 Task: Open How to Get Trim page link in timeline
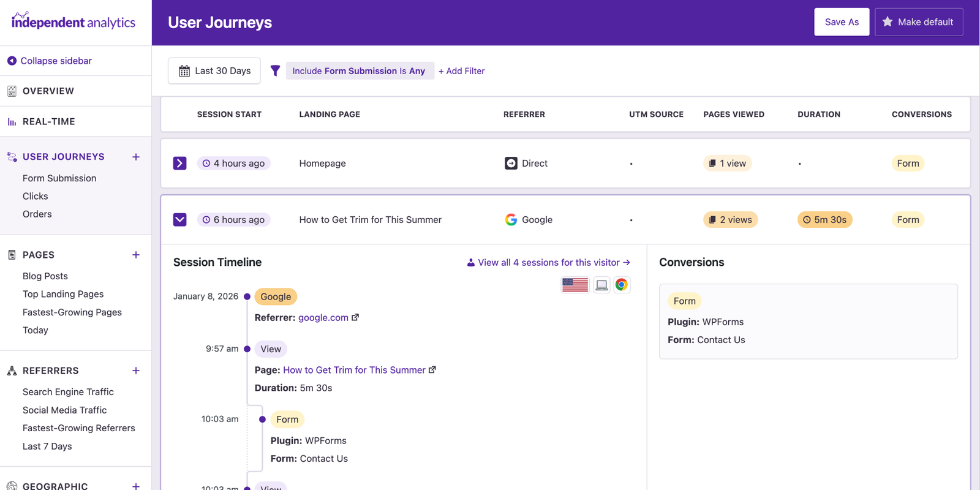pos(354,370)
